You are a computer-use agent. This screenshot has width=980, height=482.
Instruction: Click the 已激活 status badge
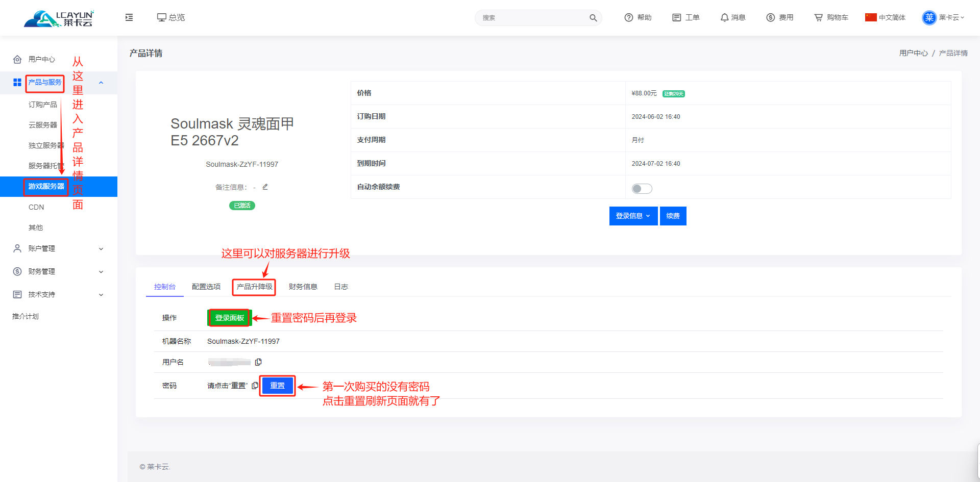click(242, 206)
